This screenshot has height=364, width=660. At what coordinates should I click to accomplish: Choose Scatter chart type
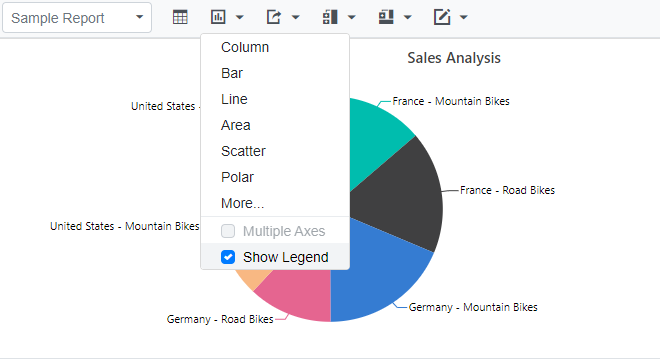(275, 151)
